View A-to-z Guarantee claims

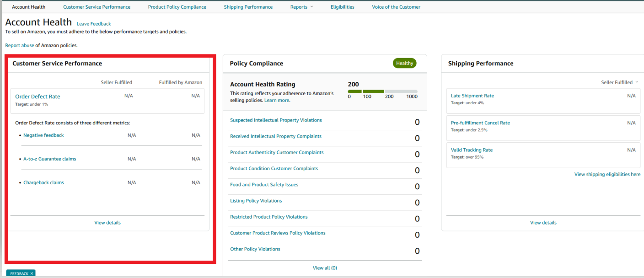(49, 159)
